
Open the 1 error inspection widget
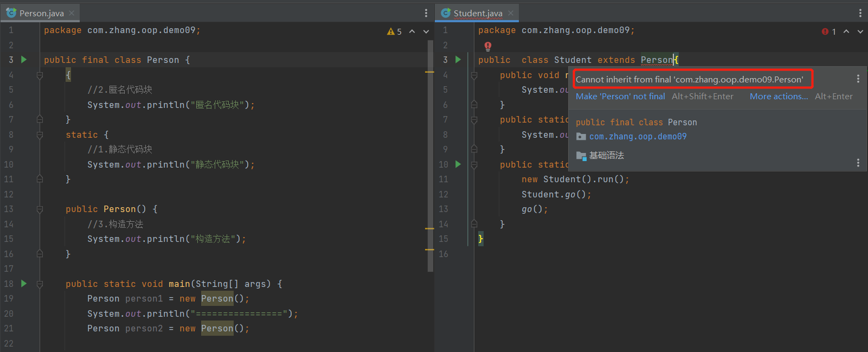coord(828,31)
